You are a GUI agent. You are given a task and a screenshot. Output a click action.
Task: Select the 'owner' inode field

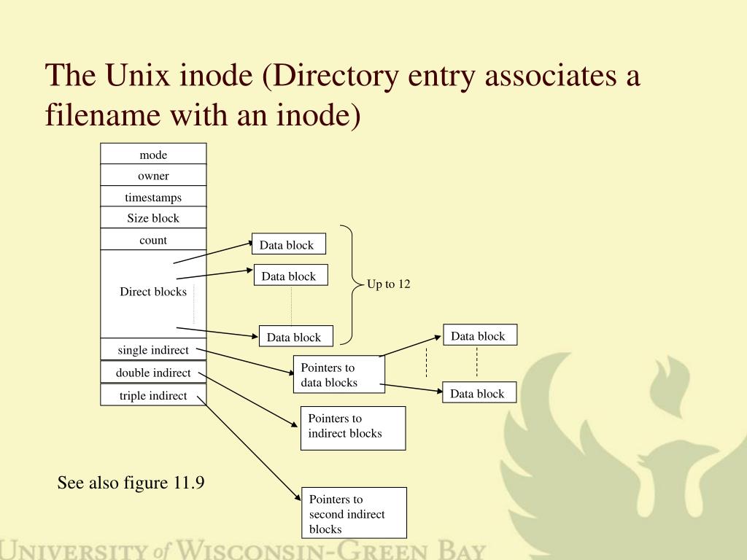(x=153, y=175)
